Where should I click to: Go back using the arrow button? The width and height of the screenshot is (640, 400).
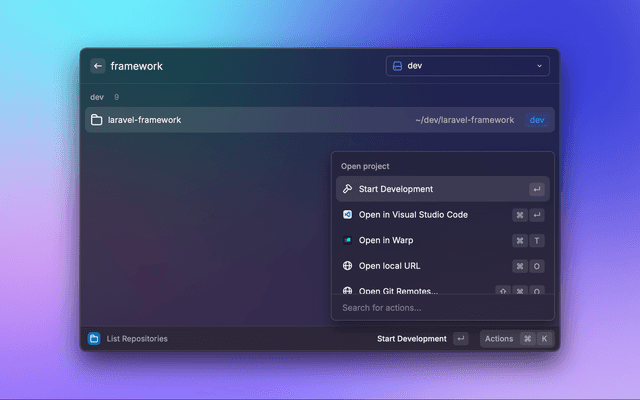(x=98, y=66)
